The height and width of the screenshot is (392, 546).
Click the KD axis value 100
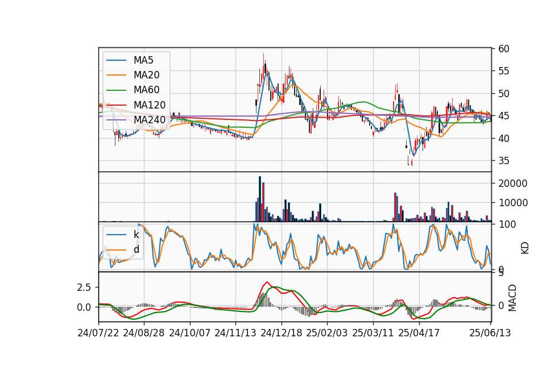[x=507, y=224]
